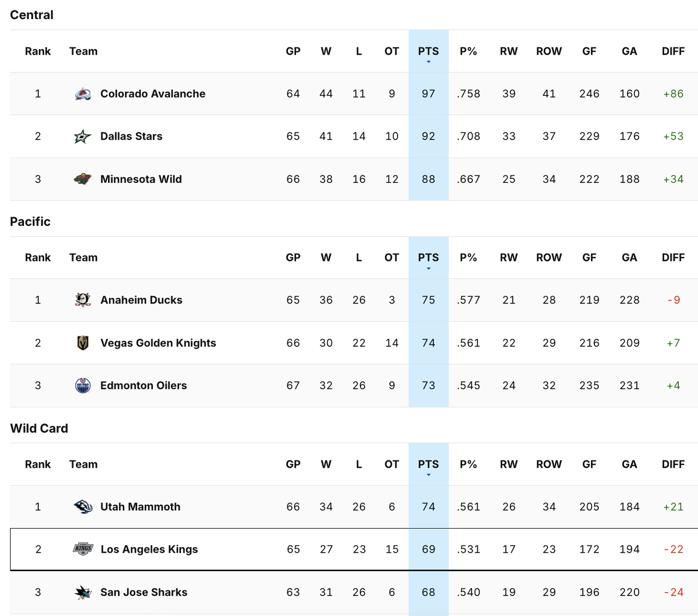This screenshot has width=698, height=616.
Task: Select the Wild Card section heading
Action: pos(39,428)
